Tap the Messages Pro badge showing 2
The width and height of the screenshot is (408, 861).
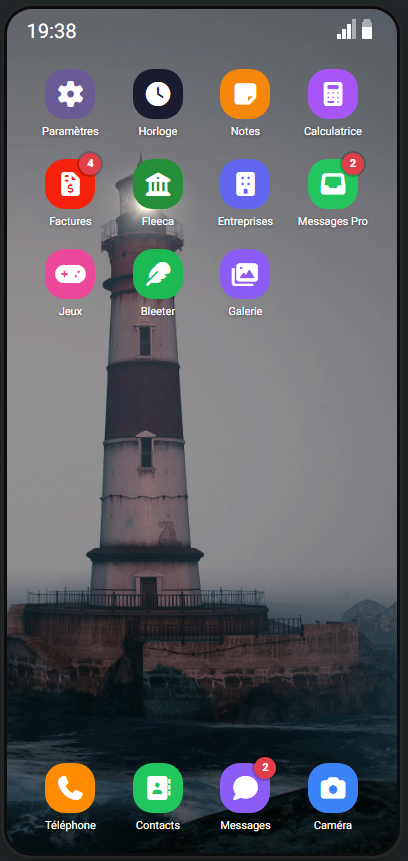coord(353,163)
